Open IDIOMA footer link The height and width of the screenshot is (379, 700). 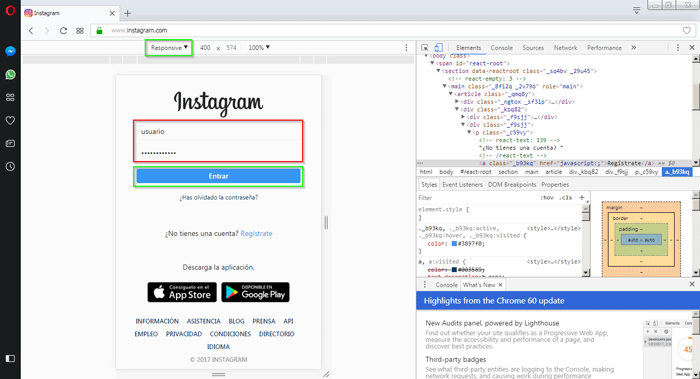(x=218, y=347)
